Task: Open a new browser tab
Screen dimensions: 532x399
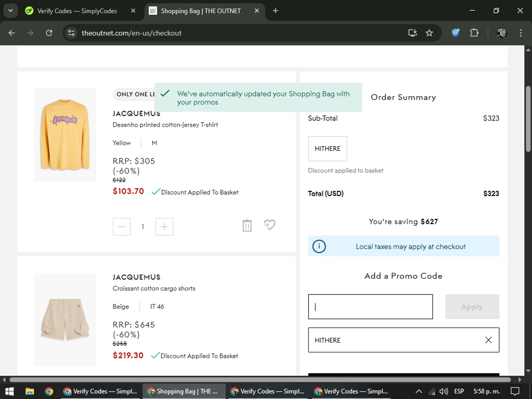Action: [x=276, y=11]
